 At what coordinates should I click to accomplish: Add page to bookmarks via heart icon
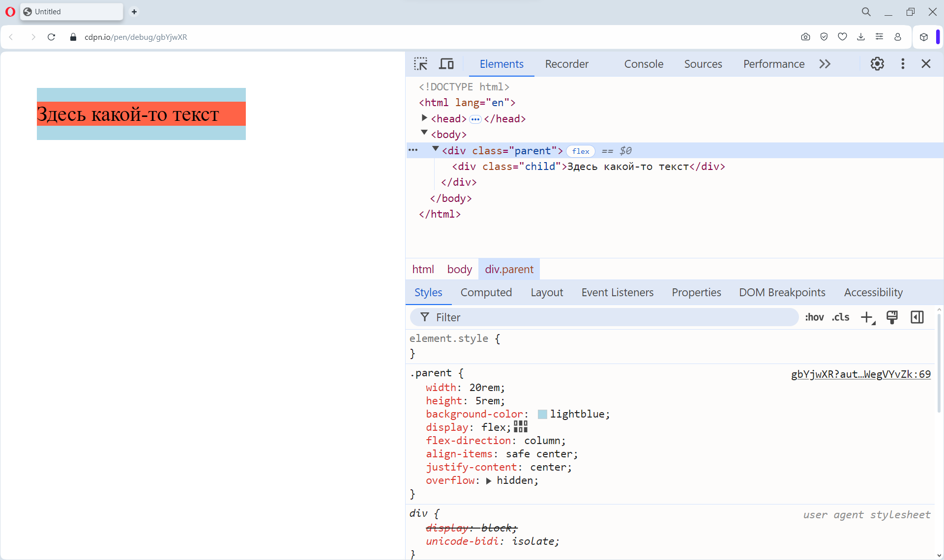click(x=842, y=37)
